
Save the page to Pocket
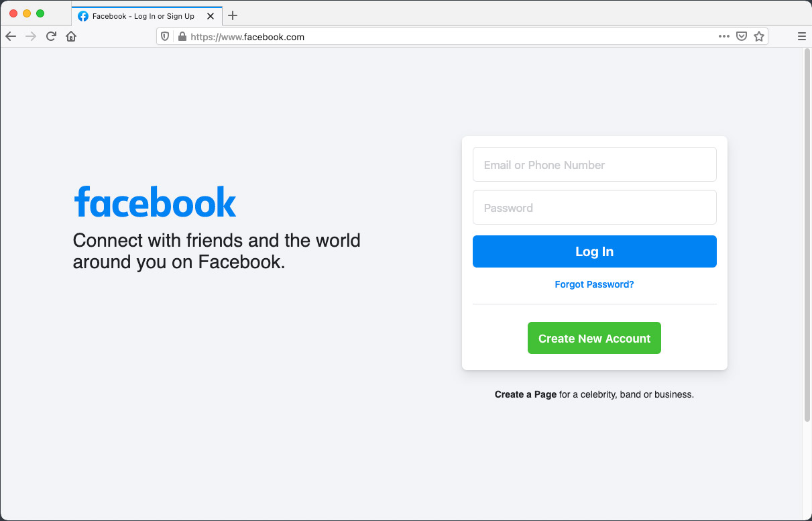coord(742,37)
